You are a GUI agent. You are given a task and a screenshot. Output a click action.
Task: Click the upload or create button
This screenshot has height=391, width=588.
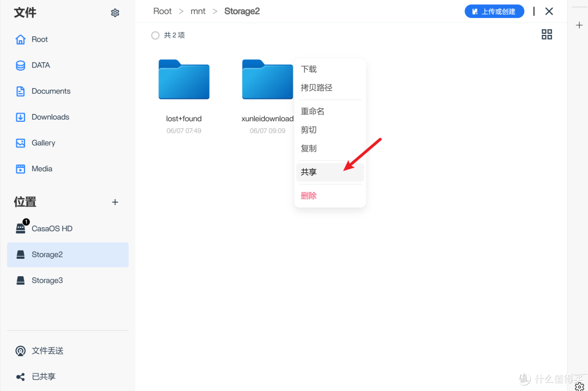pos(494,11)
